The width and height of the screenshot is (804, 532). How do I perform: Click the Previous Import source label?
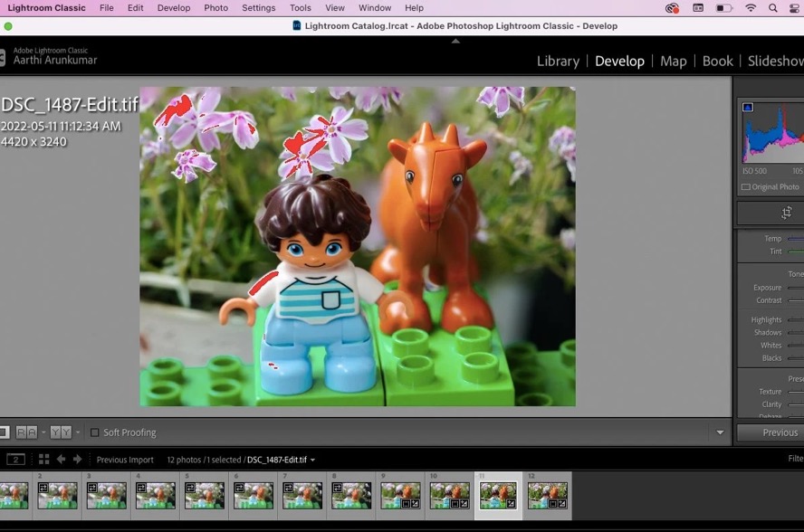pyautogui.click(x=125, y=460)
